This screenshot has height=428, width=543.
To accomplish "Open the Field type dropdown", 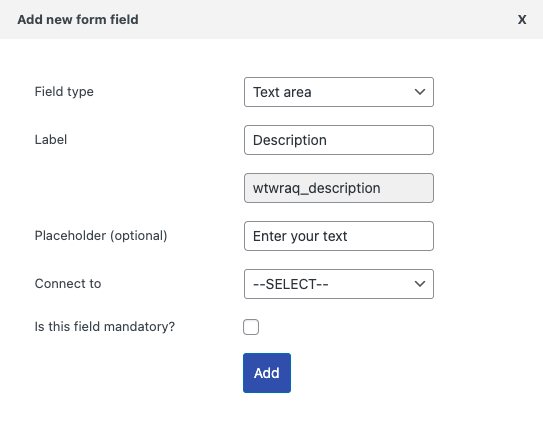I will point(339,92).
